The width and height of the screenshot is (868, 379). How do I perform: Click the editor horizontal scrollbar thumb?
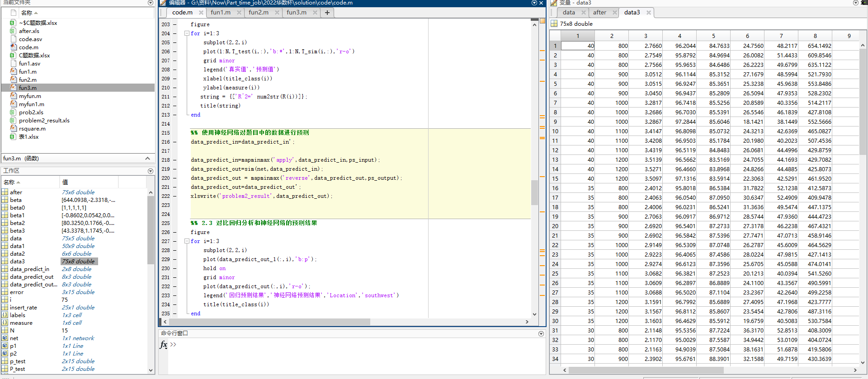pyautogui.click(x=269, y=322)
